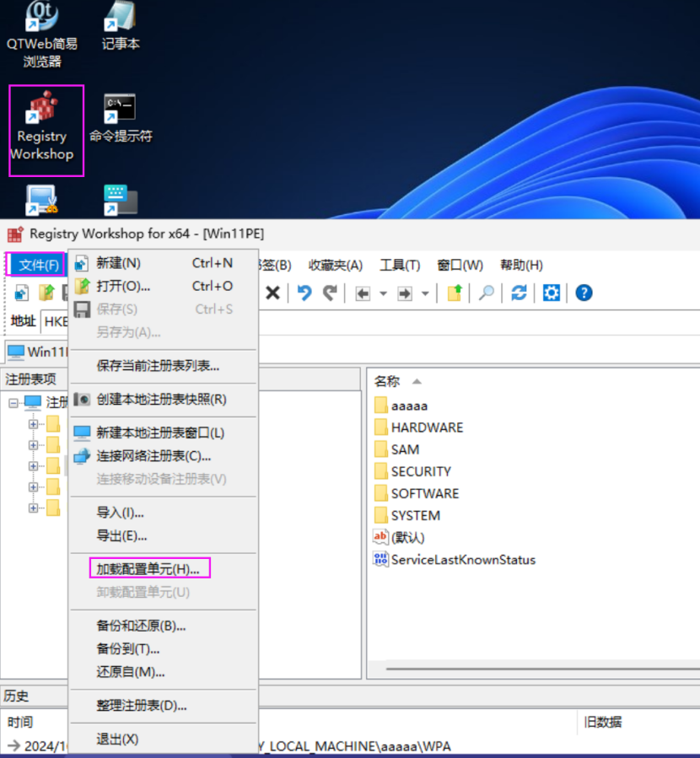Open the 命令提示符 desktop shortcut

pos(121,118)
